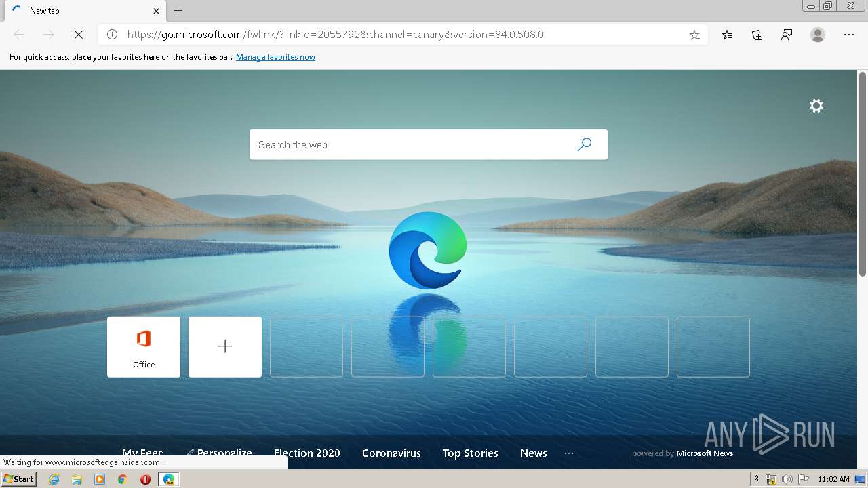Open Top Stories feed tab

pyautogui.click(x=471, y=453)
